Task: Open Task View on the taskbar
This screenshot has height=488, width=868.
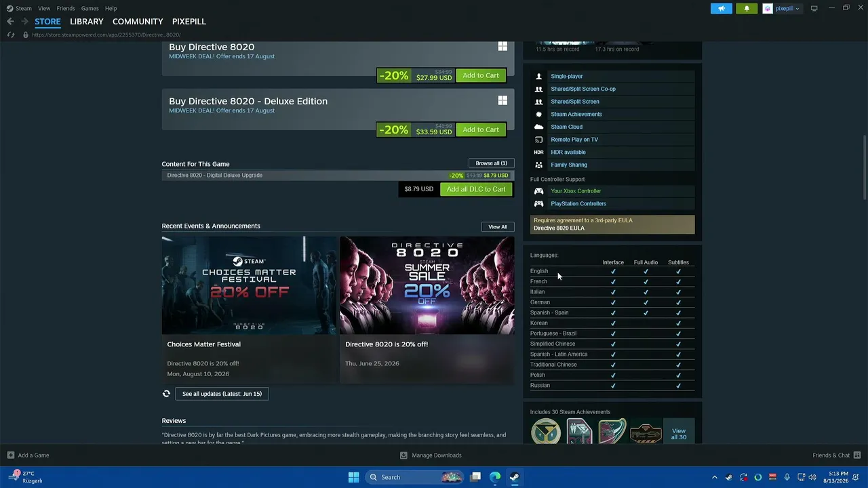Action: [476, 477]
